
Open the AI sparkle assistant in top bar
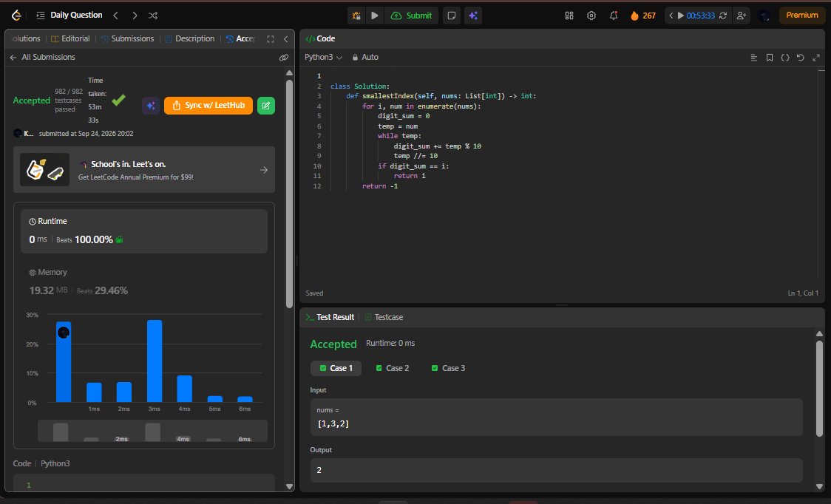473,16
